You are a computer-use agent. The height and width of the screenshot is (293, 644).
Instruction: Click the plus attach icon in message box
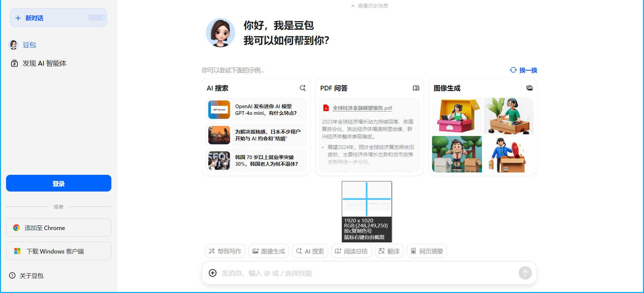pyautogui.click(x=213, y=273)
